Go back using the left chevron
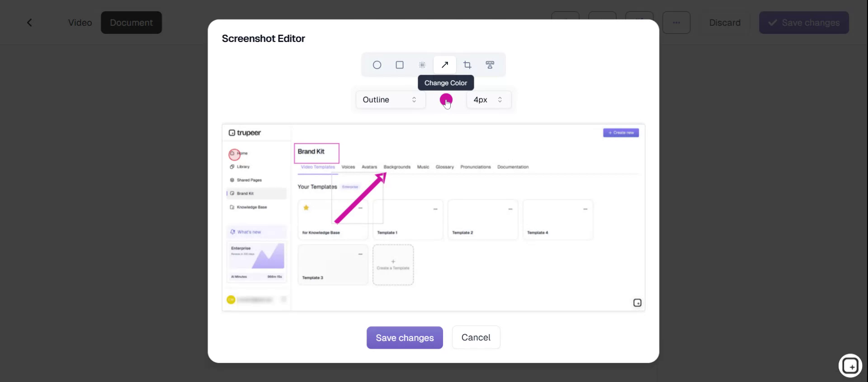The image size is (868, 382). tap(29, 23)
